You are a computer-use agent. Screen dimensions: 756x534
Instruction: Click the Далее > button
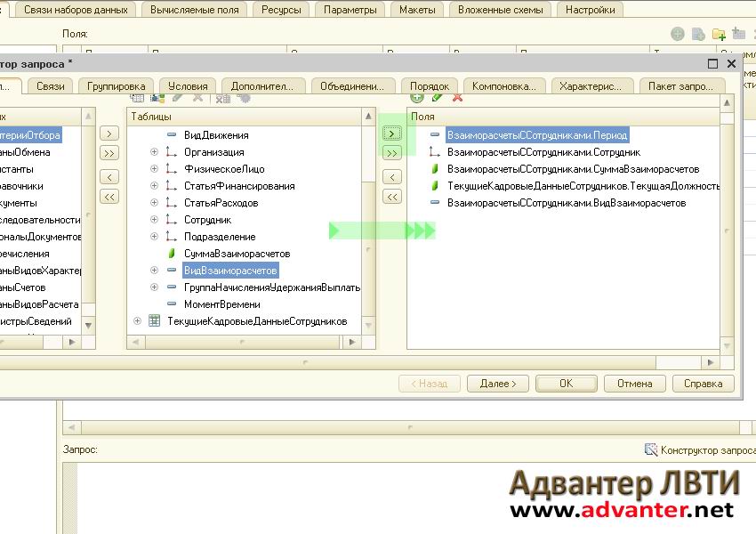coord(497,384)
